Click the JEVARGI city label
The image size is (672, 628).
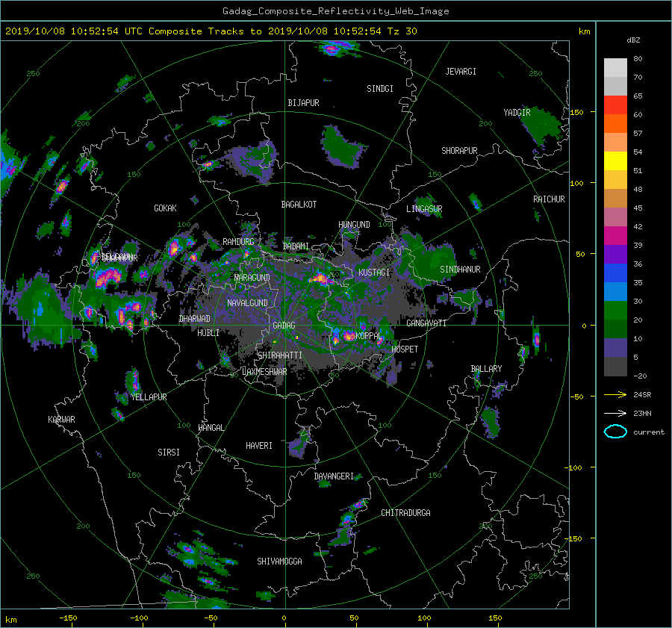click(461, 71)
